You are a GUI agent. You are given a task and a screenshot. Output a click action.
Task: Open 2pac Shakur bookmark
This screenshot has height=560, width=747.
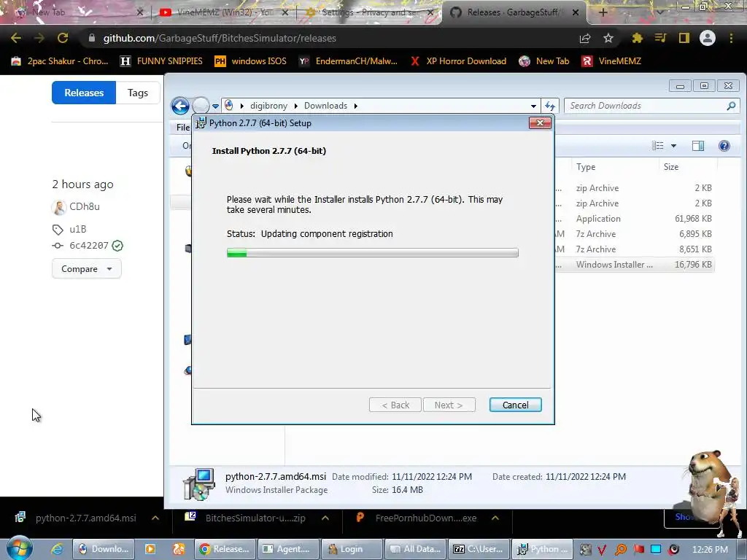coord(60,61)
